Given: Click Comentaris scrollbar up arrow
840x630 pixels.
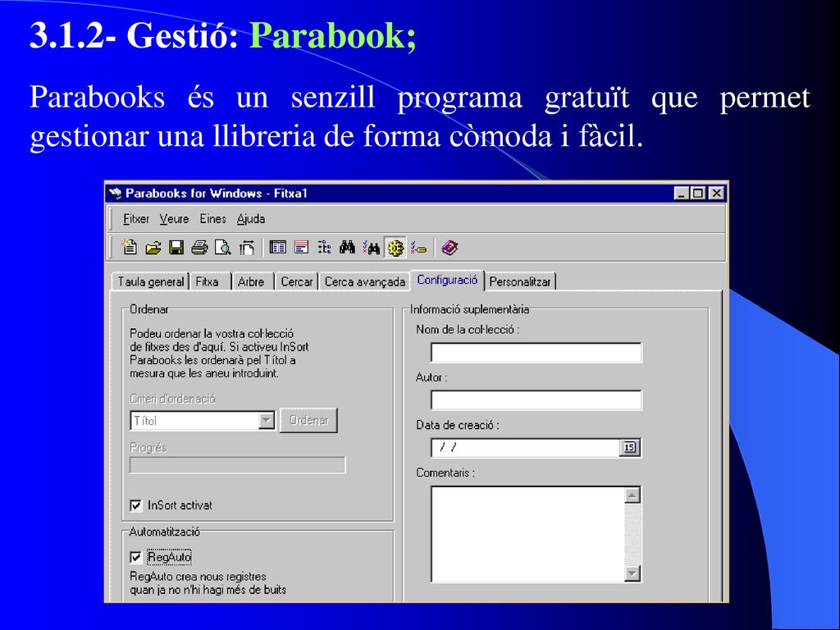Looking at the screenshot, I should click(632, 495).
